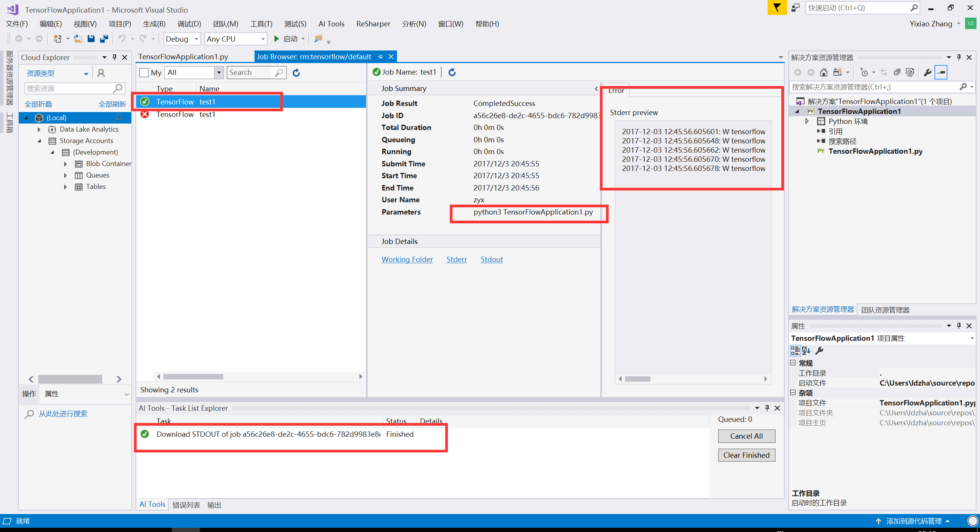This screenshot has width=980, height=532.
Task: Toggle the My jobs checkbox
Action: (144, 73)
